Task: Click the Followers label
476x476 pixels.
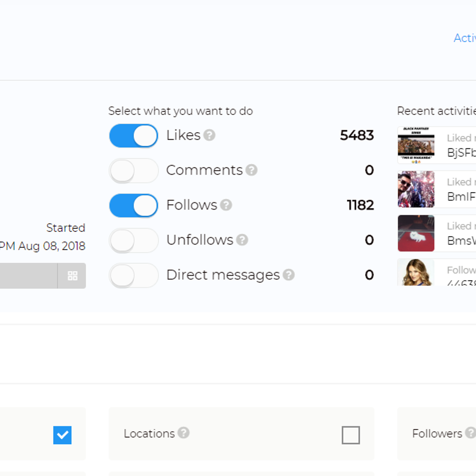Action: point(437,434)
